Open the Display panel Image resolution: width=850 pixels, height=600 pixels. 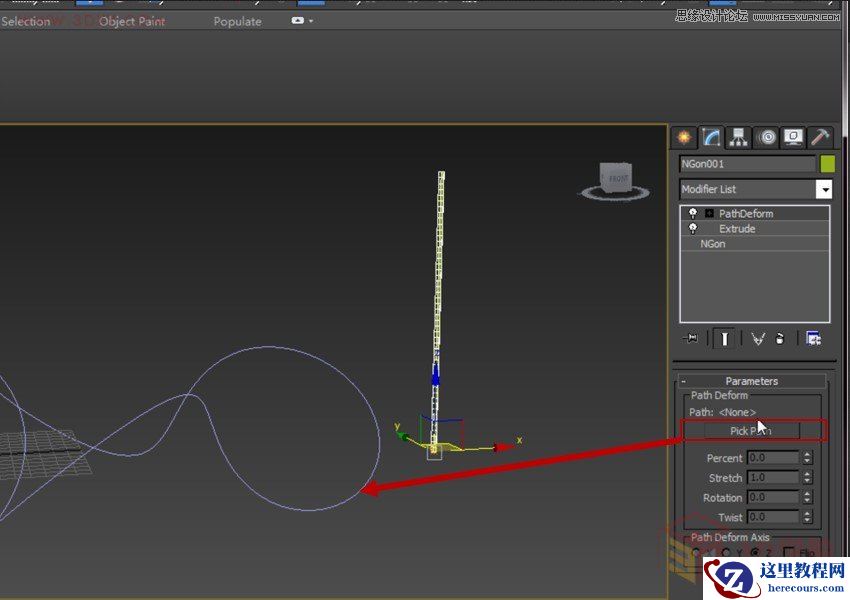pyautogui.click(x=791, y=138)
